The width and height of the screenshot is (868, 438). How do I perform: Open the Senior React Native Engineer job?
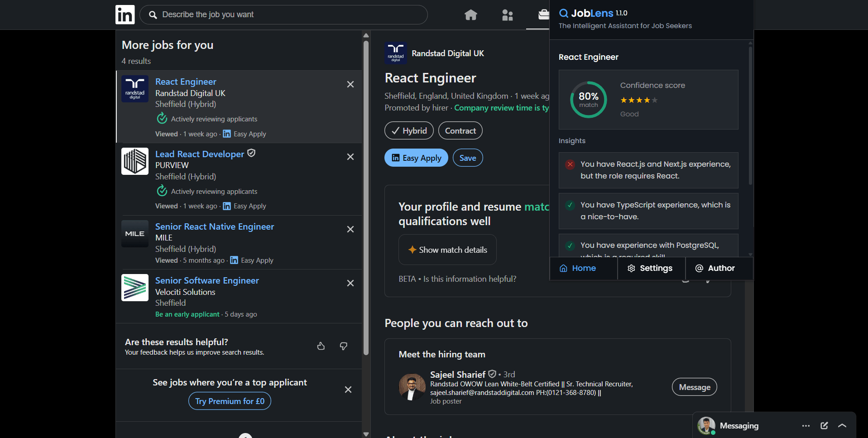coord(215,226)
